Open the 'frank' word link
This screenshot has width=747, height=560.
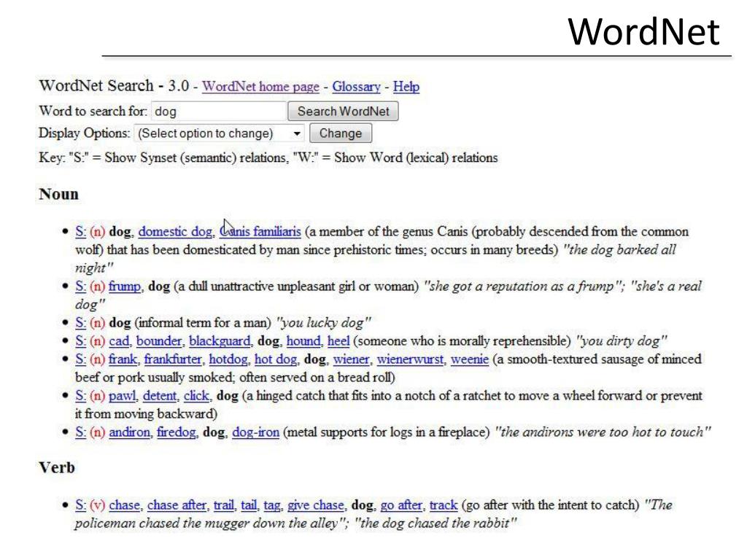123,359
